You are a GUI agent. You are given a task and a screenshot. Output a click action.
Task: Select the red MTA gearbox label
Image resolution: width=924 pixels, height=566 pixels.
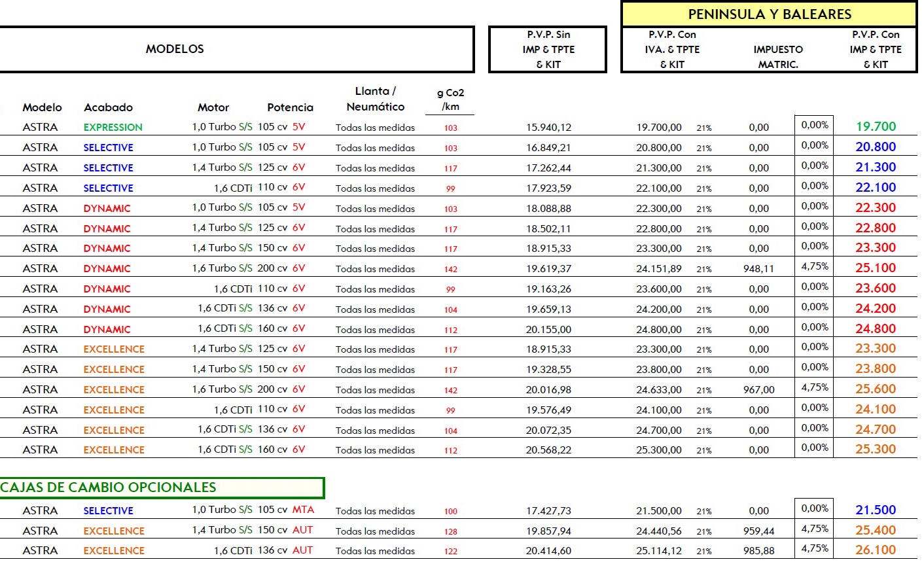coord(303,510)
